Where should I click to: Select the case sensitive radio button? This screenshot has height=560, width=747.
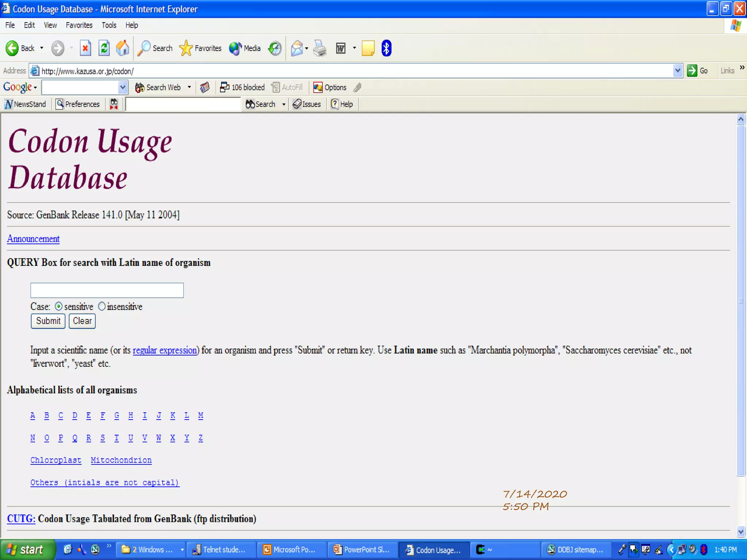pos(59,307)
